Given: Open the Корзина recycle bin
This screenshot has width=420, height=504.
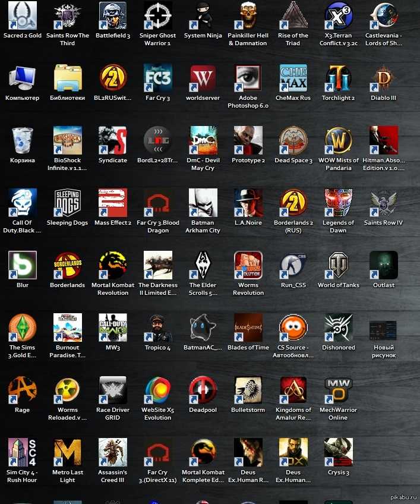Looking at the screenshot, I should [x=23, y=140].
